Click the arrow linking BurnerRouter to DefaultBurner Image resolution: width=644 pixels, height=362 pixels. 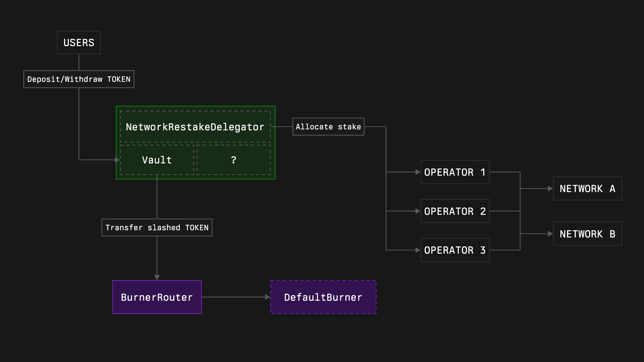coord(236,297)
